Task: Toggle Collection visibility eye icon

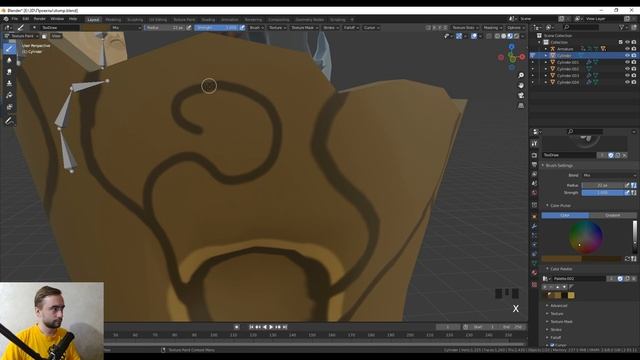Action: pos(627,42)
